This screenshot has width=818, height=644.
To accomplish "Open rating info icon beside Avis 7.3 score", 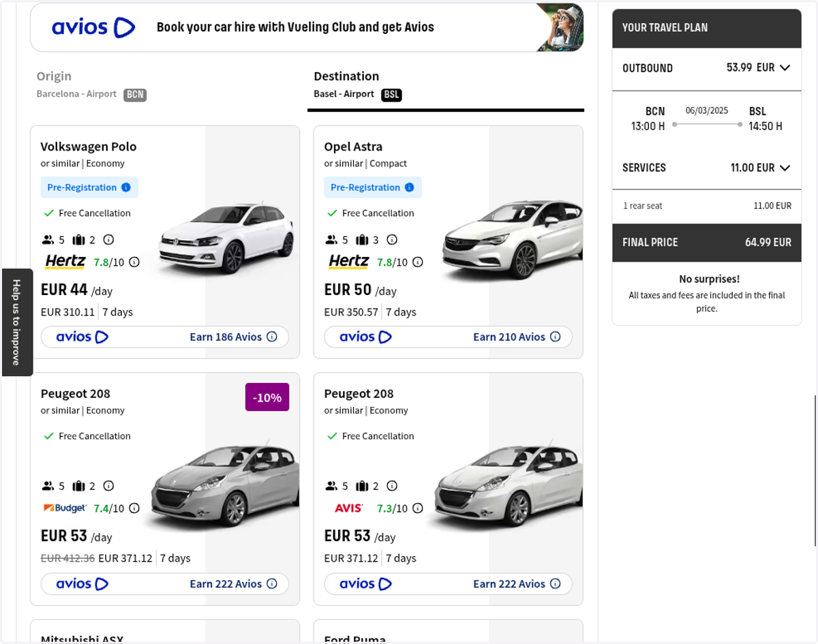I will pyautogui.click(x=418, y=508).
